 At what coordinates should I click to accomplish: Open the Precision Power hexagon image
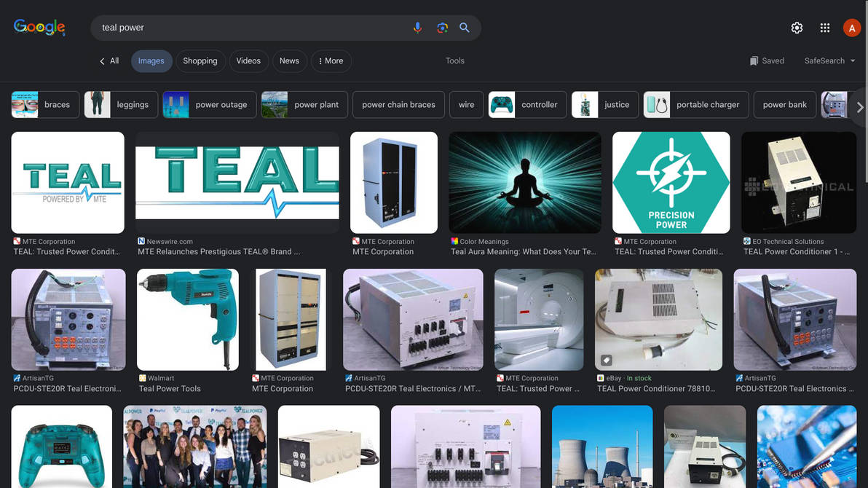(x=671, y=182)
